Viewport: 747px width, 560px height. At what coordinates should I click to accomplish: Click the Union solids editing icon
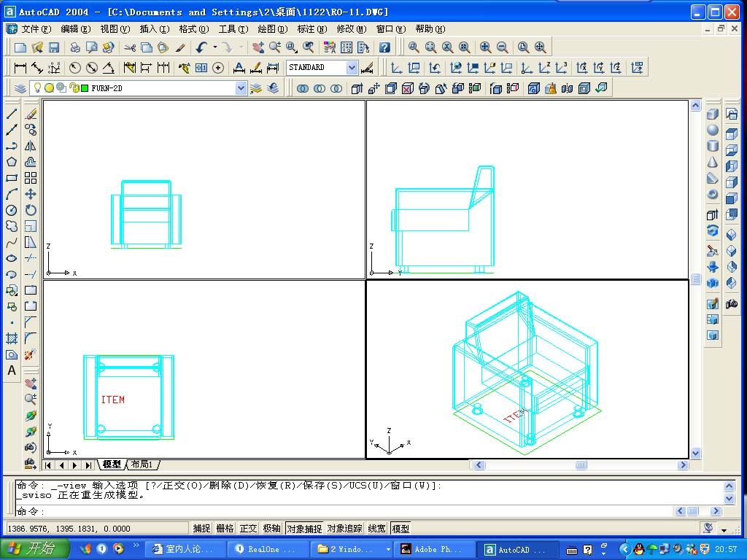click(303, 88)
